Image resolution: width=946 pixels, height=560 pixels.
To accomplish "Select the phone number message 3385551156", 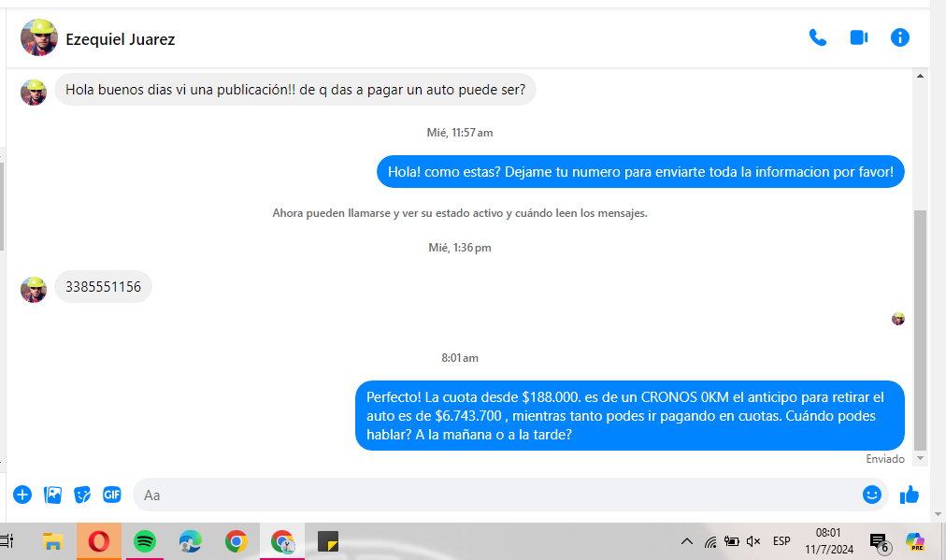I will tap(103, 287).
